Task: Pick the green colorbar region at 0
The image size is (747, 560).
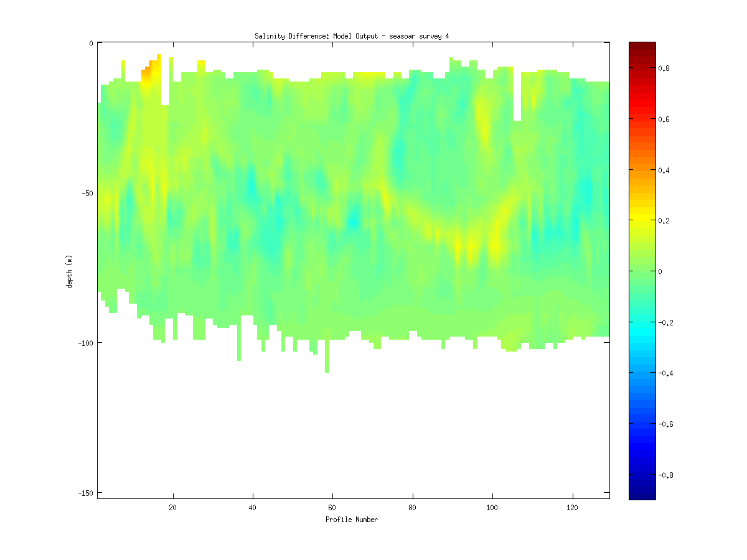Action: coord(642,271)
